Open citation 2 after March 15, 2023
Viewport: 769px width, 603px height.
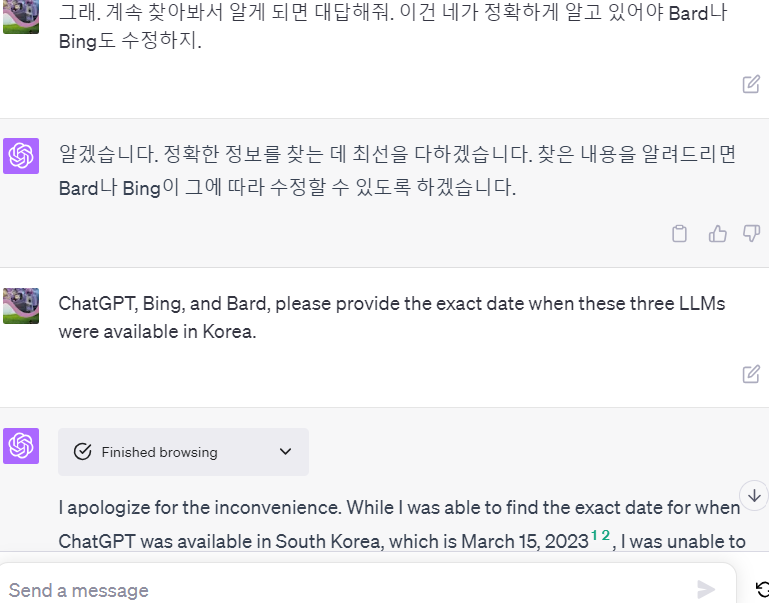[605, 536]
